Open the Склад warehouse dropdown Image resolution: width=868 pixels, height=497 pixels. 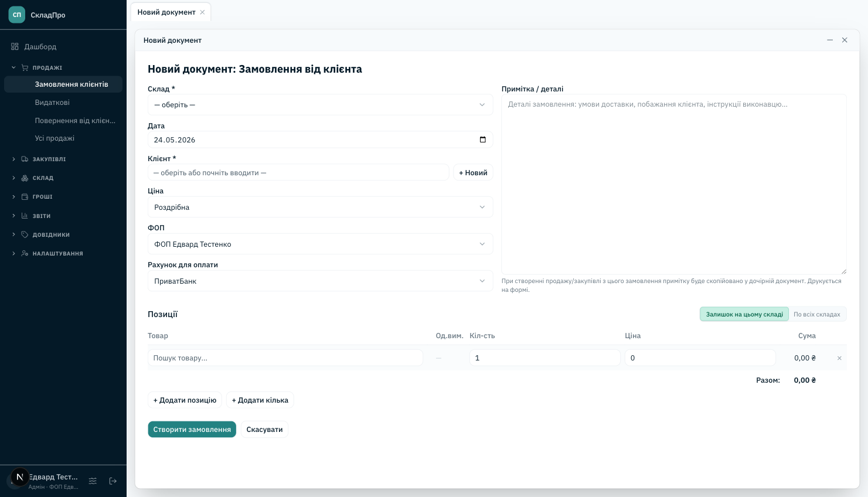(x=320, y=105)
